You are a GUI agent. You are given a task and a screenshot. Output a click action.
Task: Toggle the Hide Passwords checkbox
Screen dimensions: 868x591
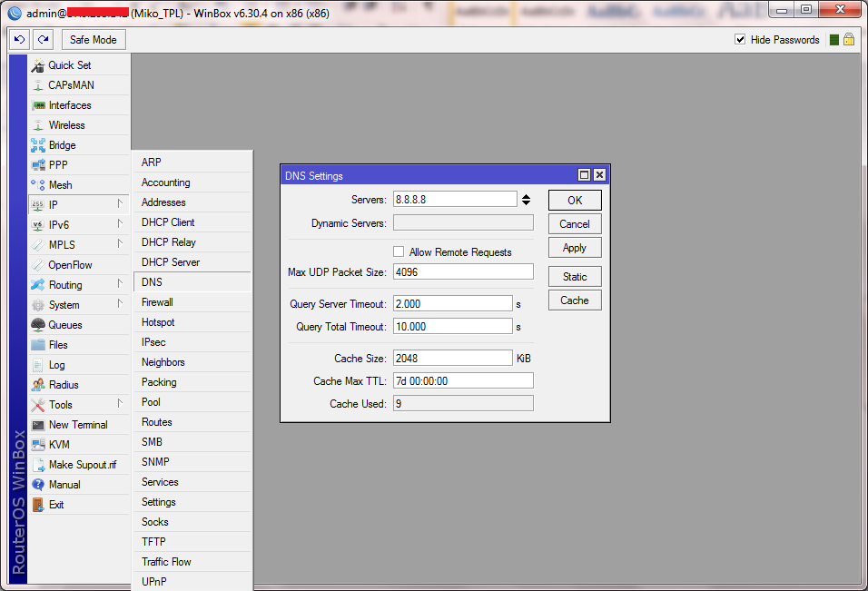coord(740,39)
